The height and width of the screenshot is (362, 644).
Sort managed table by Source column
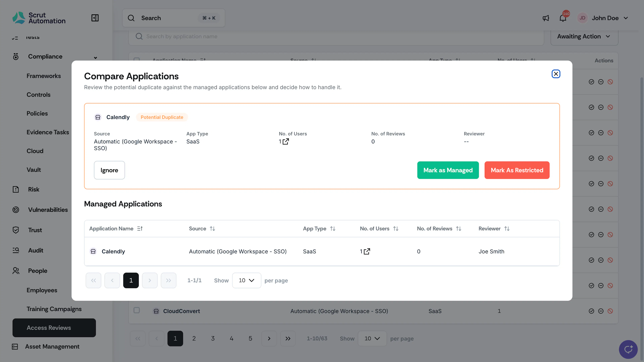212,229
